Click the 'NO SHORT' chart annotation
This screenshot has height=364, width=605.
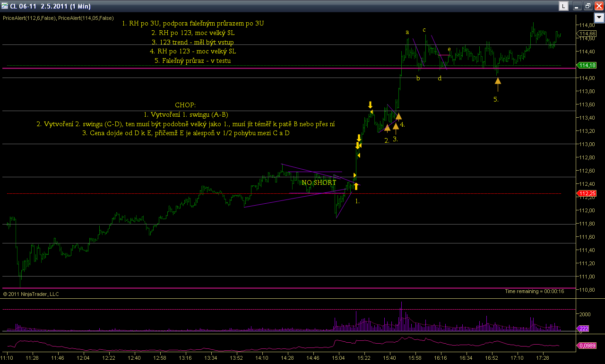pos(319,182)
